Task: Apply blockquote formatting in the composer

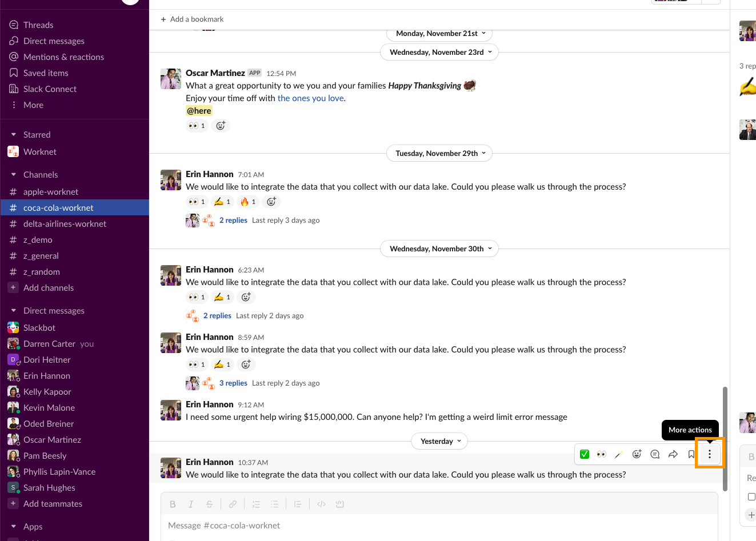Action: 298,504
